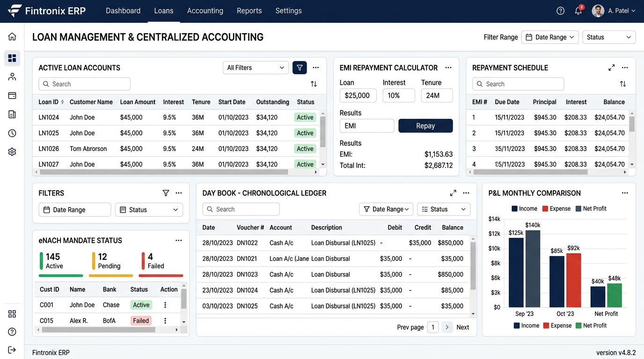Screen dimensions: 644x359
Task: Open the All Filters dropdown
Action: point(256,68)
